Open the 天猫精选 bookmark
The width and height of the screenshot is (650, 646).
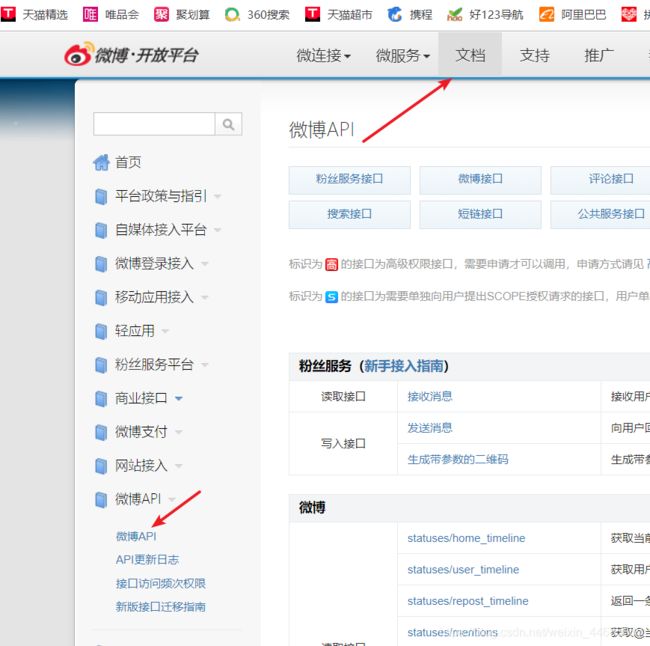pos(34,15)
